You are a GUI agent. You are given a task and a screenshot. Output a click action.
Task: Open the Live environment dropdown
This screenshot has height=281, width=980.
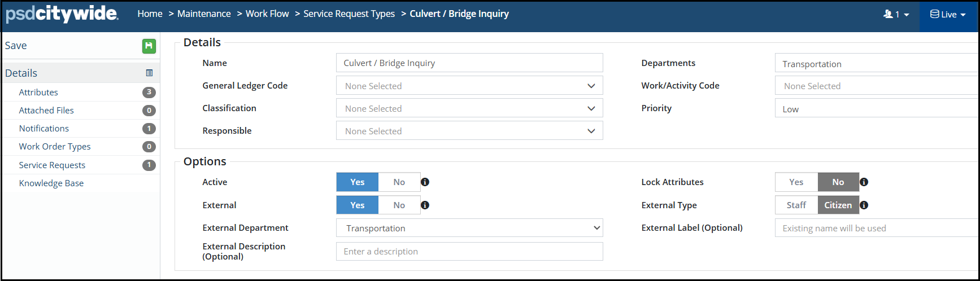(948, 15)
